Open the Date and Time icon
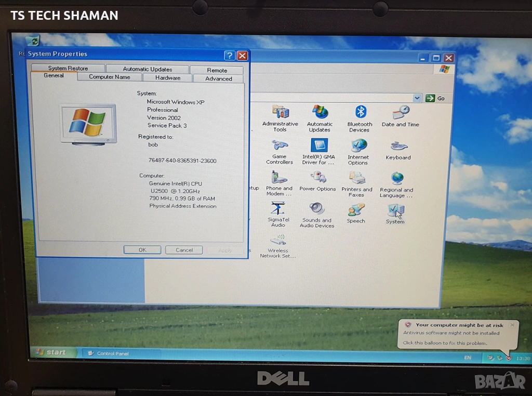Image resolution: width=532 pixels, height=396 pixels. (400, 113)
